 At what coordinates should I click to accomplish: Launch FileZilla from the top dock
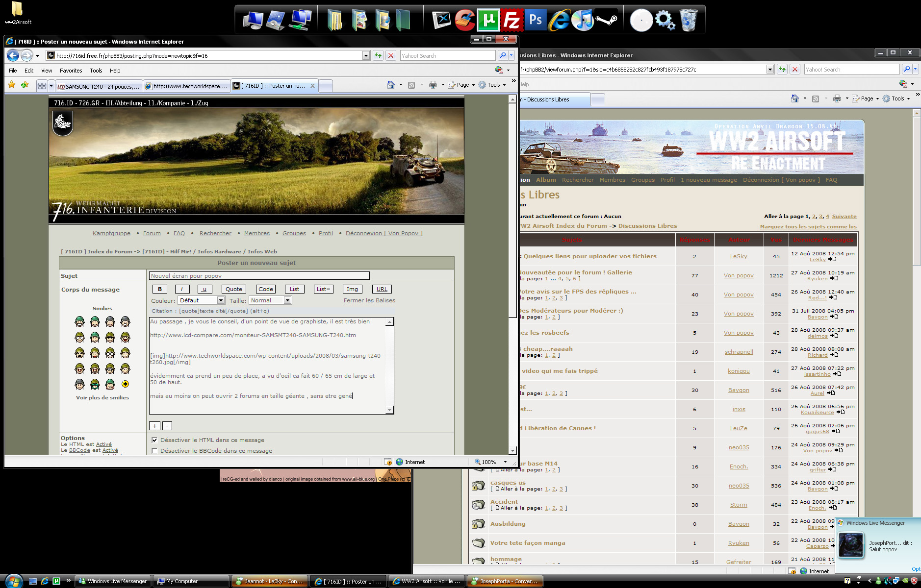point(512,20)
